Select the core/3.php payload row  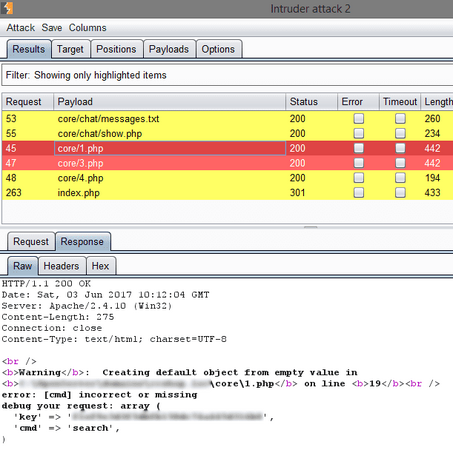[x=227, y=163]
